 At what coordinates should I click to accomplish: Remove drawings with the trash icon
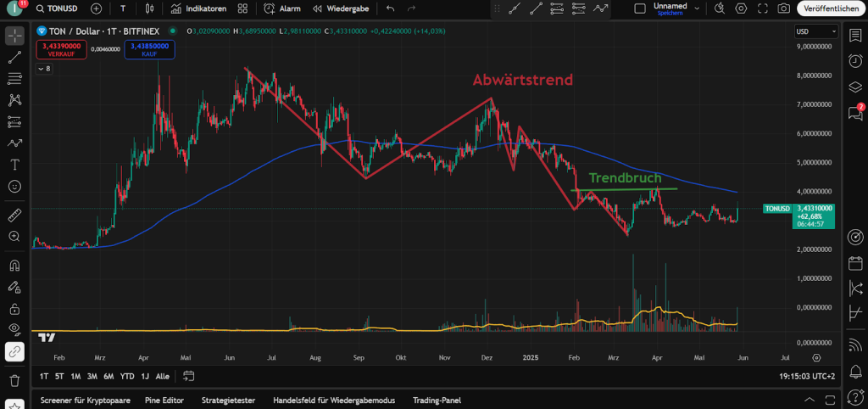15,380
